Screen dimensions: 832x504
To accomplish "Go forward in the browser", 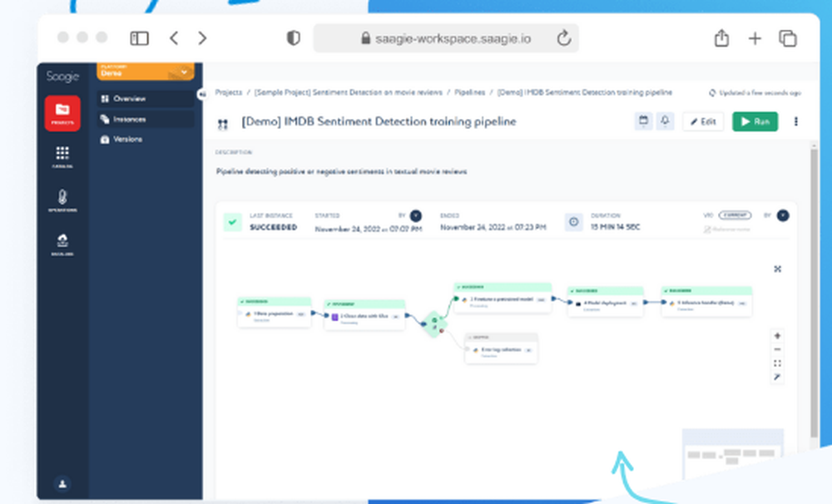I will click(202, 38).
